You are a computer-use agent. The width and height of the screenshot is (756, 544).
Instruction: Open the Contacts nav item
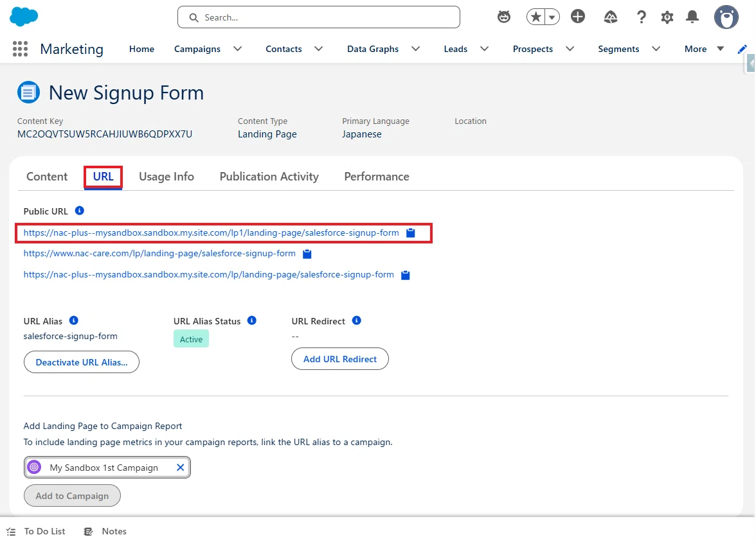click(283, 49)
